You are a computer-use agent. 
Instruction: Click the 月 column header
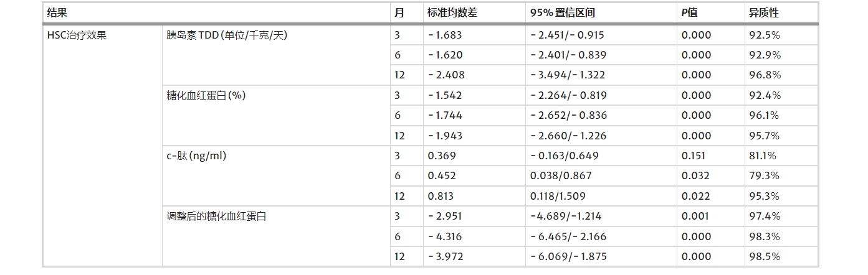[x=399, y=12]
